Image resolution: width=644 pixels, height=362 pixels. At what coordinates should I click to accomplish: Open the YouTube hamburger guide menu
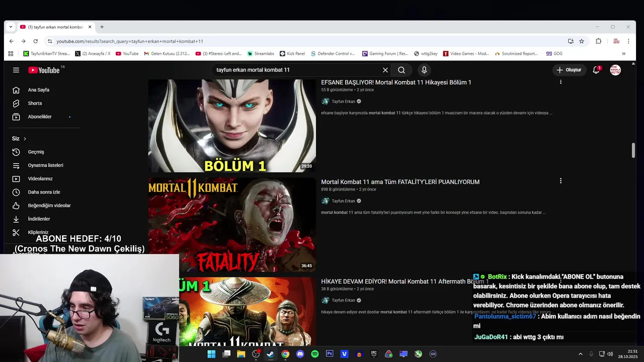tap(16, 70)
